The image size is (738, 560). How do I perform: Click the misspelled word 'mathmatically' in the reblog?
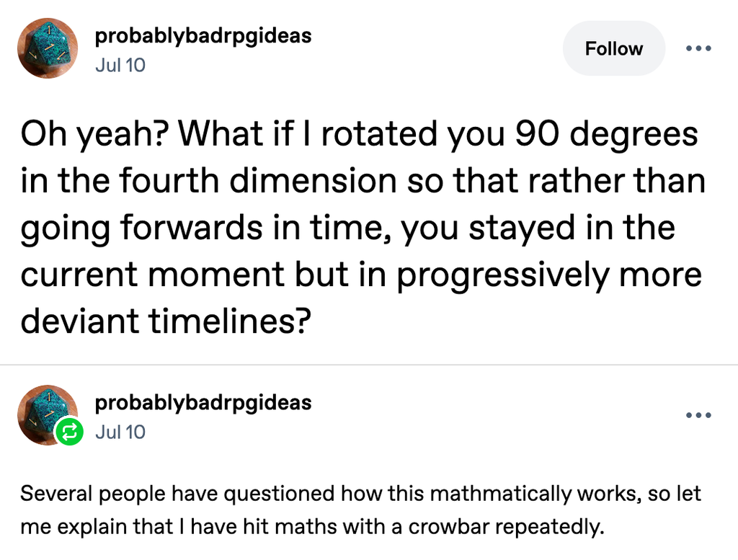tap(500, 494)
